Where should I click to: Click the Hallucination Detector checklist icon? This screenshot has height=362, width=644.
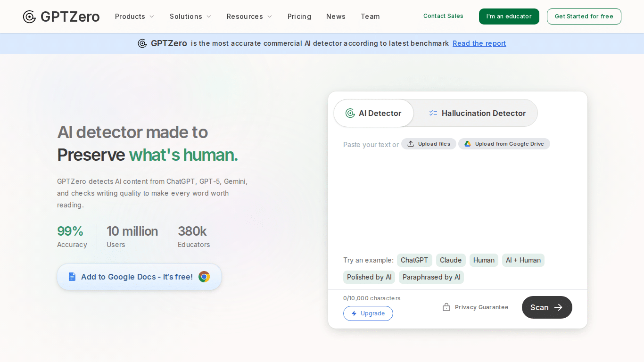pos(433,113)
